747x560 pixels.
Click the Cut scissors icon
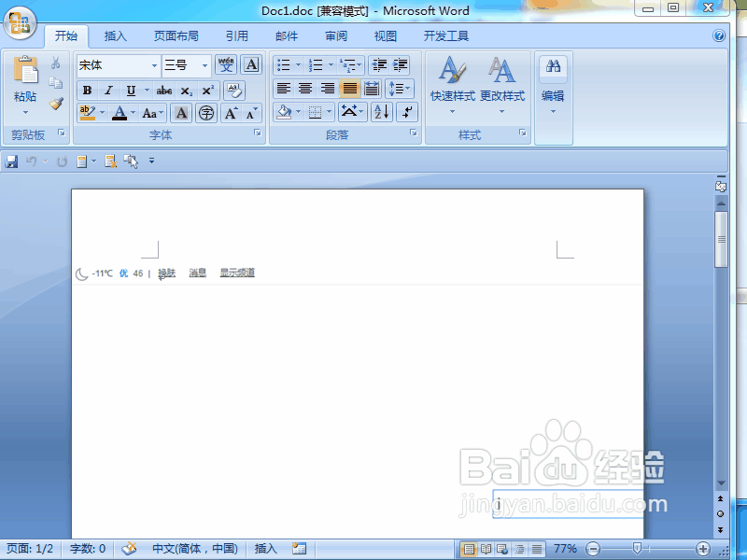tap(55, 63)
